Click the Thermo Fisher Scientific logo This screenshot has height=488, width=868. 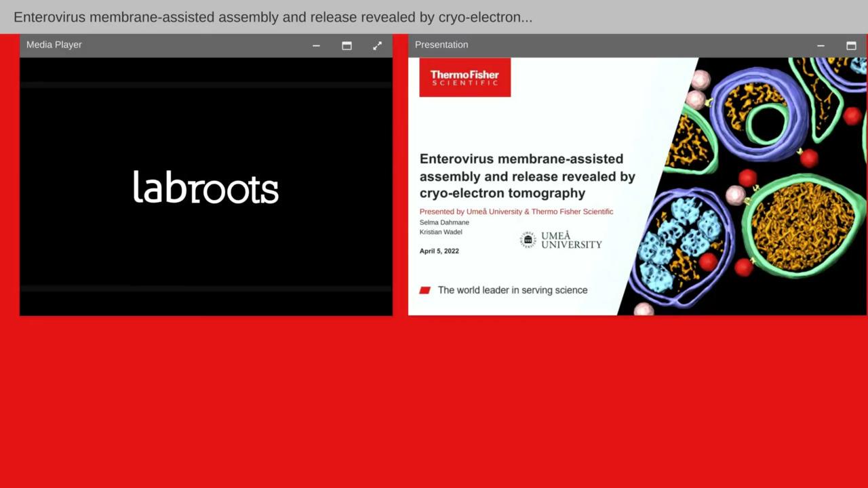[465, 77]
